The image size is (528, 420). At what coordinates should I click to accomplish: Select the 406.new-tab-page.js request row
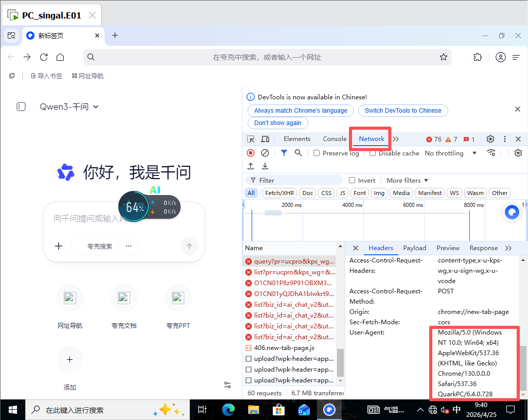coord(290,348)
